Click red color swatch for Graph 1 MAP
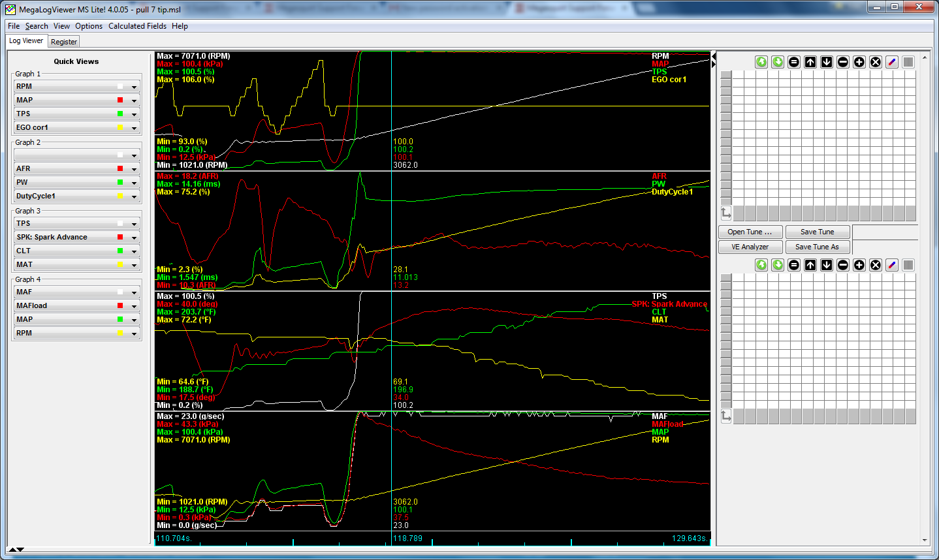The height and width of the screenshot is (560, 939). (120, 100)
